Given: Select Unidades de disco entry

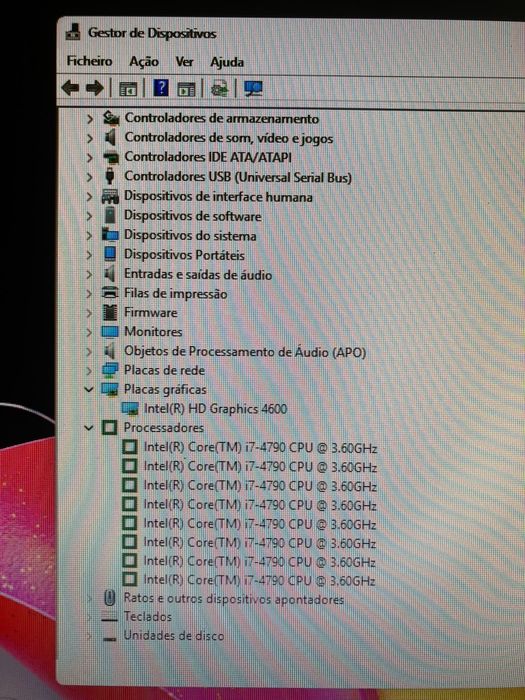Looking at the screenshot, I should click(x=174, y=635).
